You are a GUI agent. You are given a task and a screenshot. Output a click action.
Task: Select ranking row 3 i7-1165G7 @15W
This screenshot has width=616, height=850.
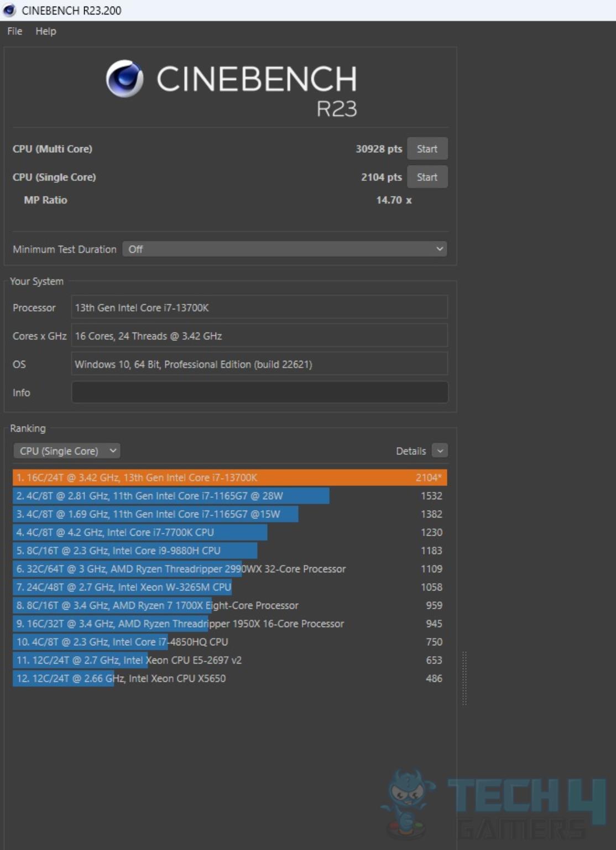[229, 514]
